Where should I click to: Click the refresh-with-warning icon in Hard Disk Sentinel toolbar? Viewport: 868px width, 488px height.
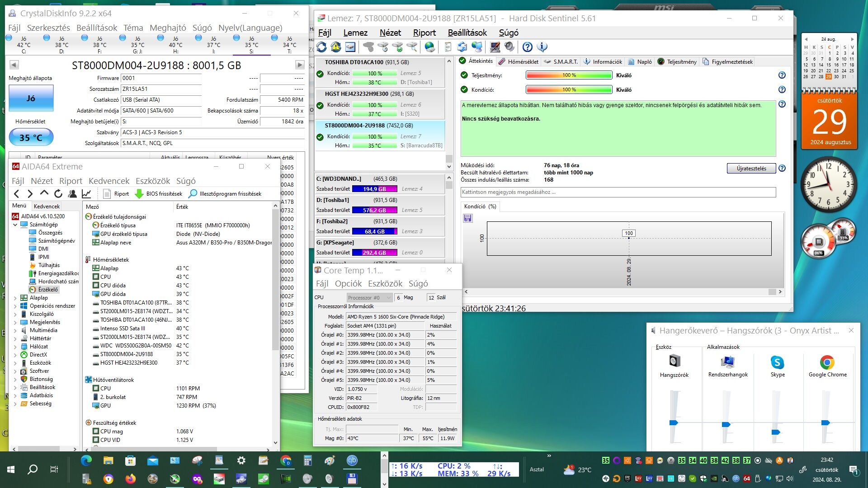coord(336,47)
